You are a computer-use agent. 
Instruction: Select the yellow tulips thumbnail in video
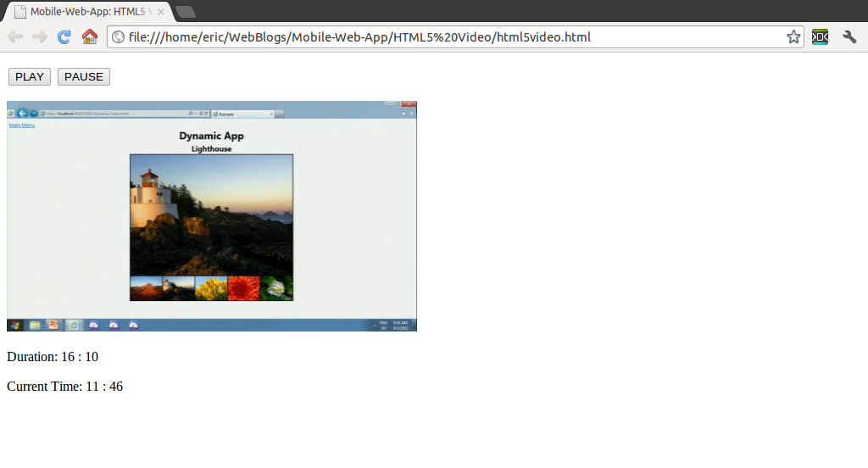tap(211, 288)
